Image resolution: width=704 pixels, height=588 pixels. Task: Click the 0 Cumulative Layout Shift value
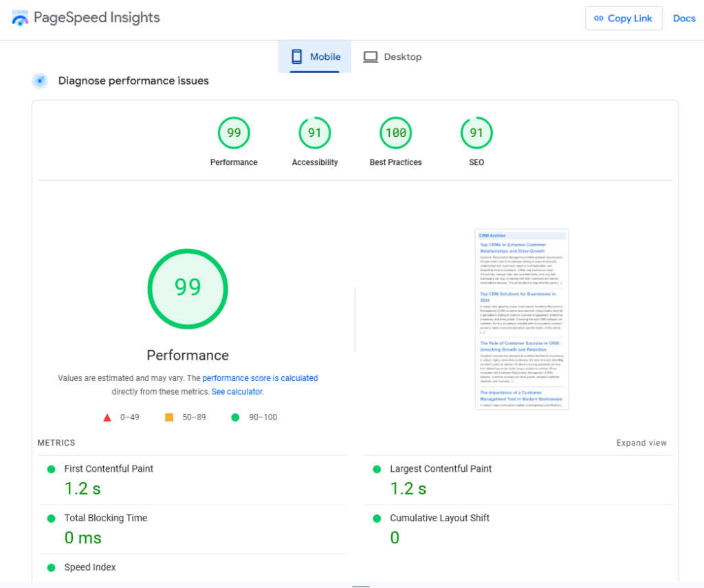(x=395, y=538)
